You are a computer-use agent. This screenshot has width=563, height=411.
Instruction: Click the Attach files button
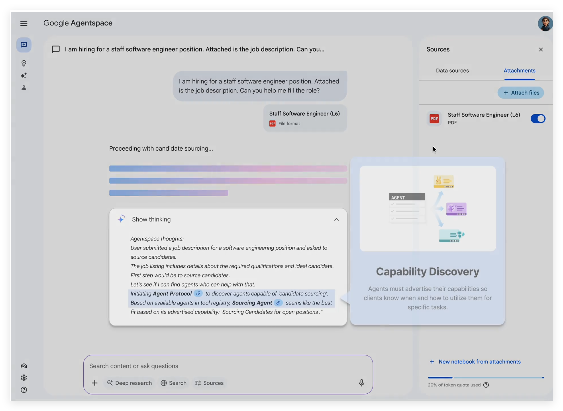[x=521, y=93]
